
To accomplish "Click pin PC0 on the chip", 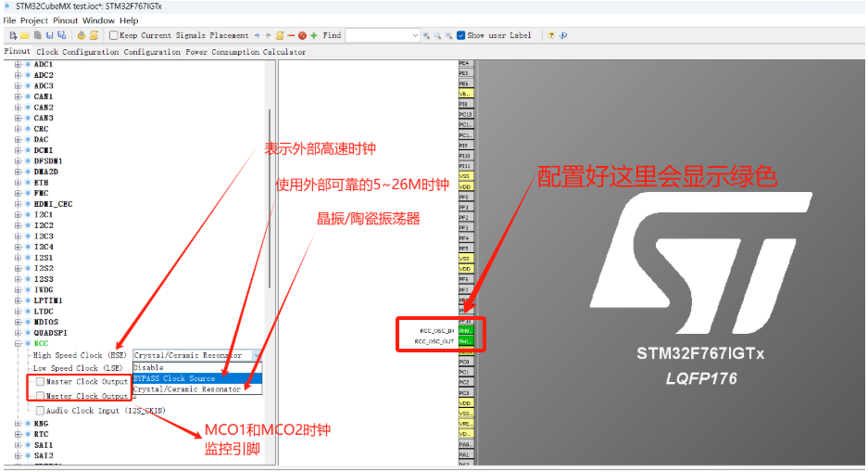I will point(466,362).
